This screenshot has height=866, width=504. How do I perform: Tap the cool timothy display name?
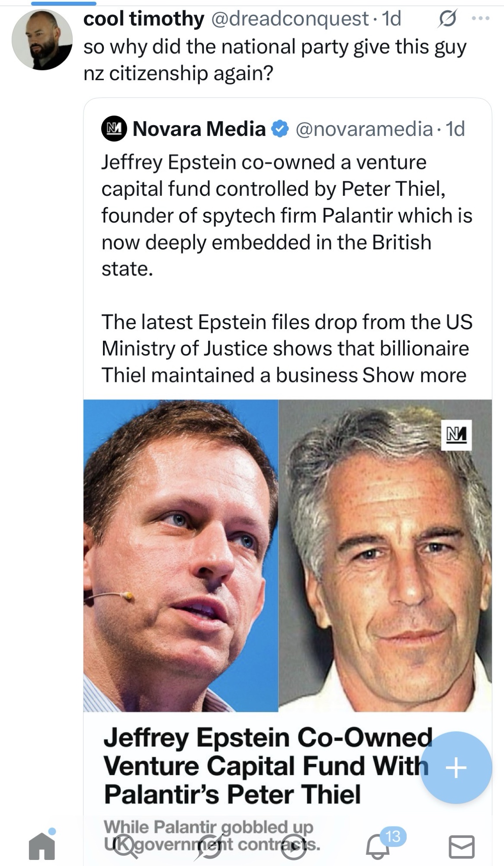coord(143,19)
